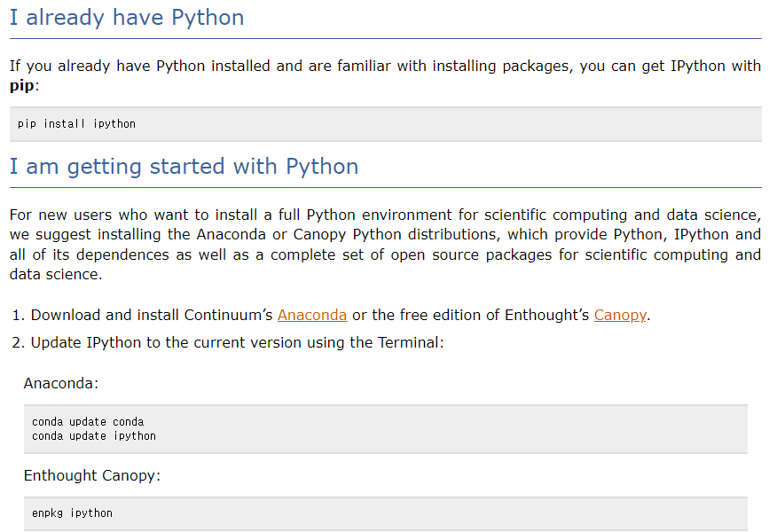Click the word "Continuum's" in step one
The width and height of the screenshot is (777, 532).
(229, 315)
